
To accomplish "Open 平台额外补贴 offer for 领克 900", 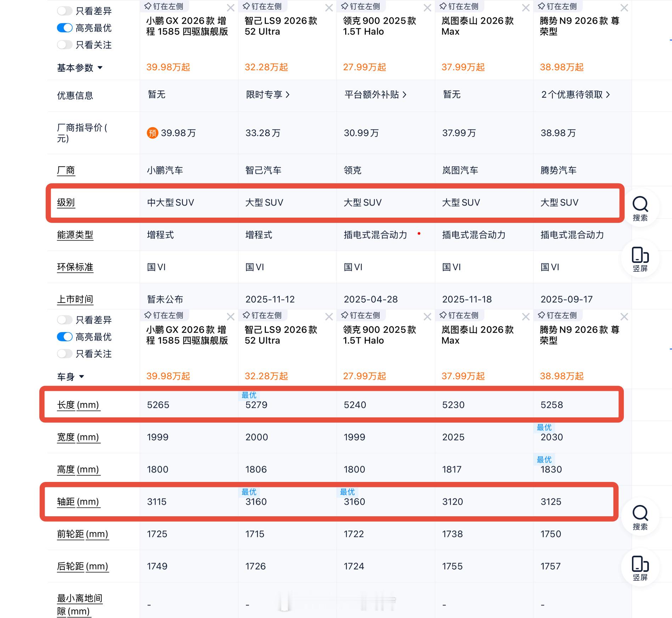I will pos(375,95).
